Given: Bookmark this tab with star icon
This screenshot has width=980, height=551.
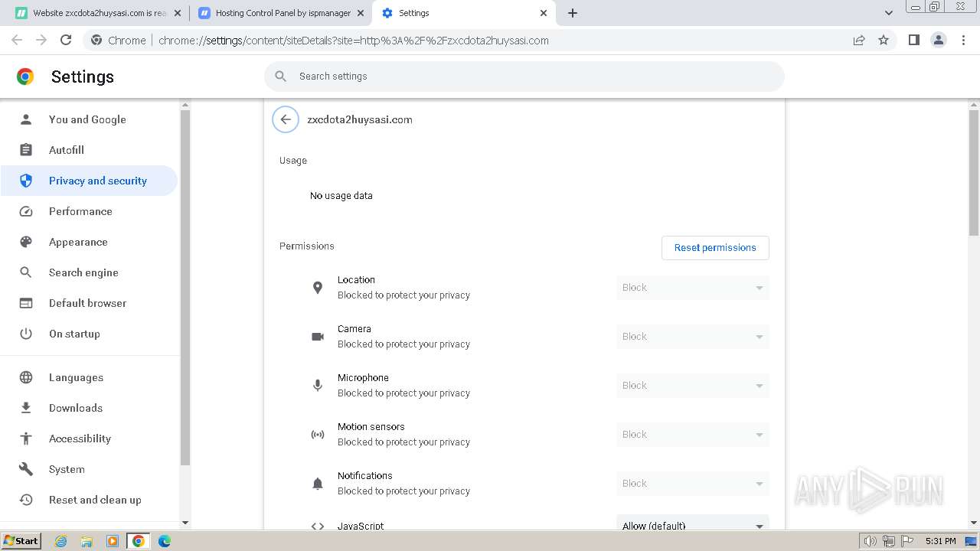Looking at the screenshot, I should pos(884,40).
